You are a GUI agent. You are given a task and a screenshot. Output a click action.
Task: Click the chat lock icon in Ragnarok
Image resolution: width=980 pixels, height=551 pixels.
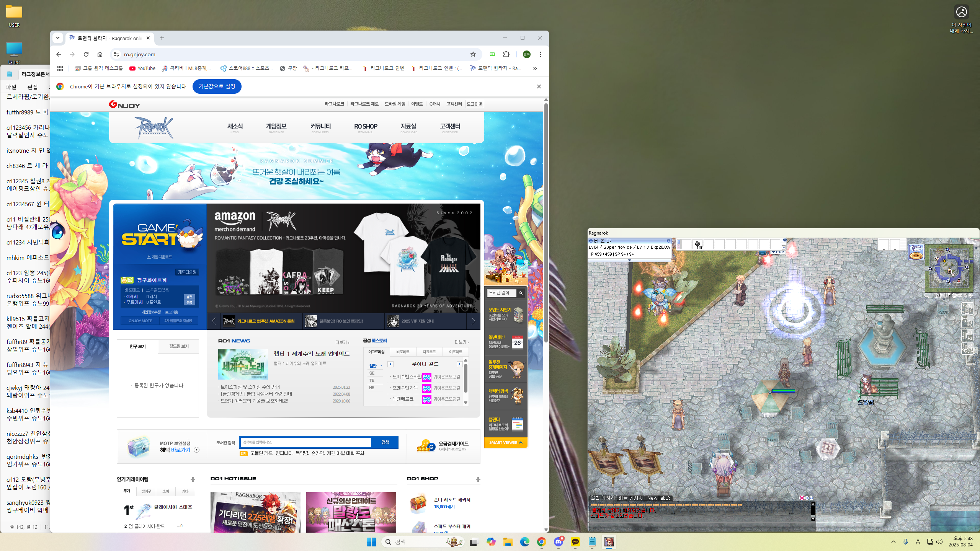click(811, 498)
